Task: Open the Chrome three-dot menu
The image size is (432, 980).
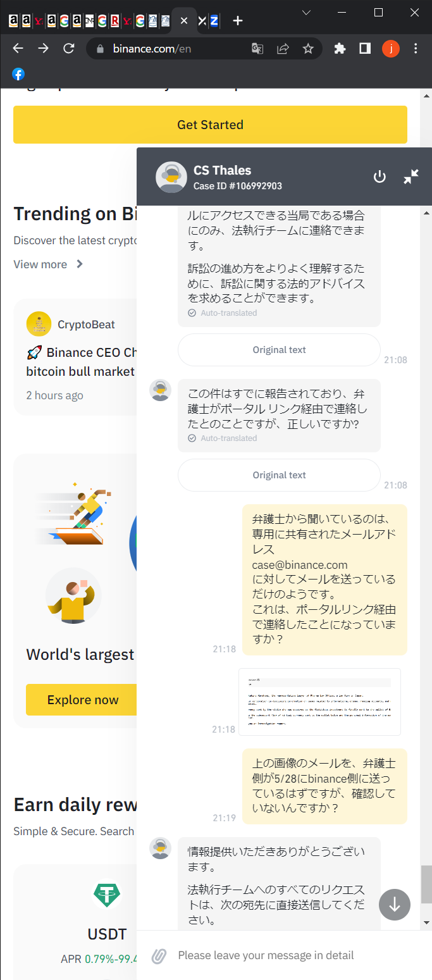Action: [416, 49]
